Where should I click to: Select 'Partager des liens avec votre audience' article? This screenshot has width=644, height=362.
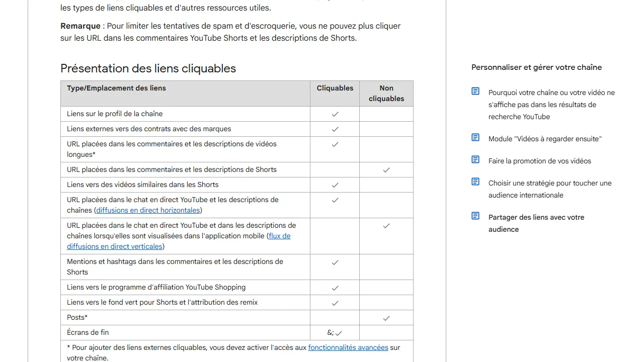(x=536, y=223)
